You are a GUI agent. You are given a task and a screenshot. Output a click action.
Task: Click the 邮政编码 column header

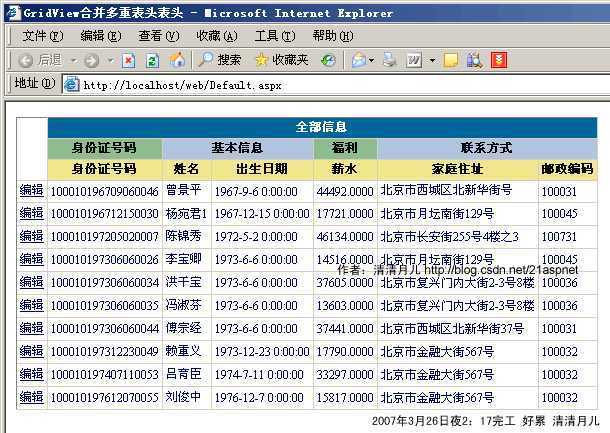coord(568,169)
